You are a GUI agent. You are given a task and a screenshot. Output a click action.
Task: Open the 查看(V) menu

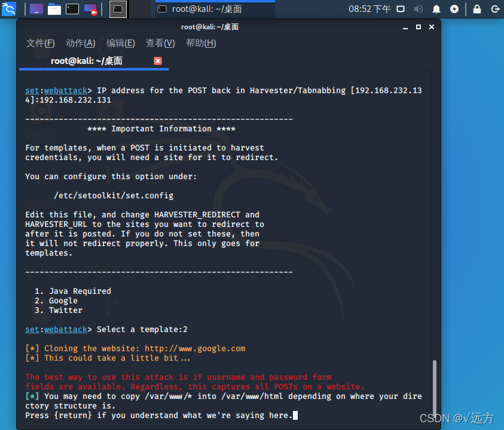160,43
